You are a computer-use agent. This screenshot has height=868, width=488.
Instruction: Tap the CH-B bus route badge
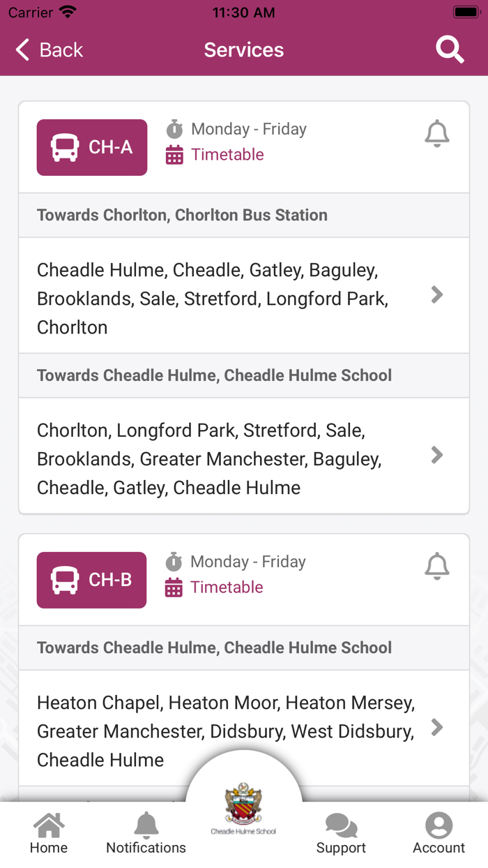pyautogui.click(x=92, y=580)
